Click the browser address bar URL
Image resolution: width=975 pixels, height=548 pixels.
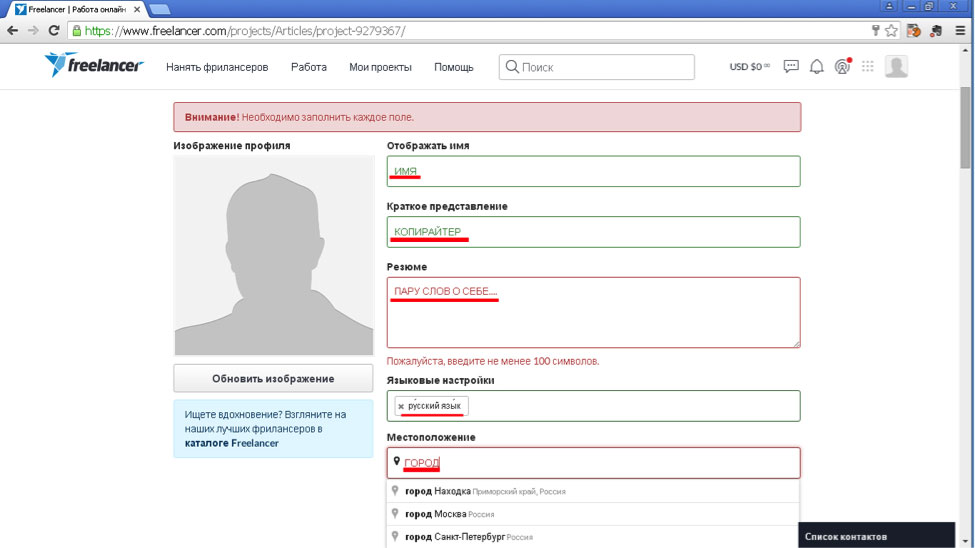[x=245, y=30]
